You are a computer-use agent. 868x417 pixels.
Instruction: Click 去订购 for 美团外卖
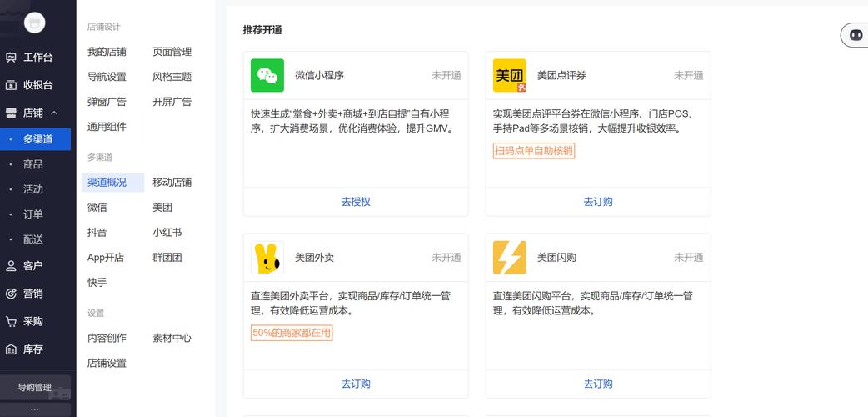(x=356, y=384)
